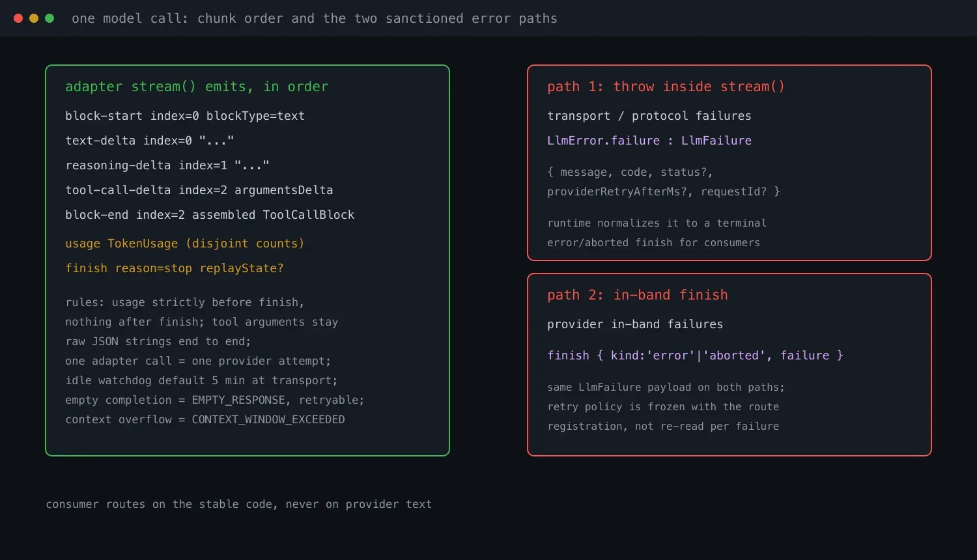Click 'idle watchdog default 5 min at transport;'
Screen dimensions: 977x560
coord(201,380)
